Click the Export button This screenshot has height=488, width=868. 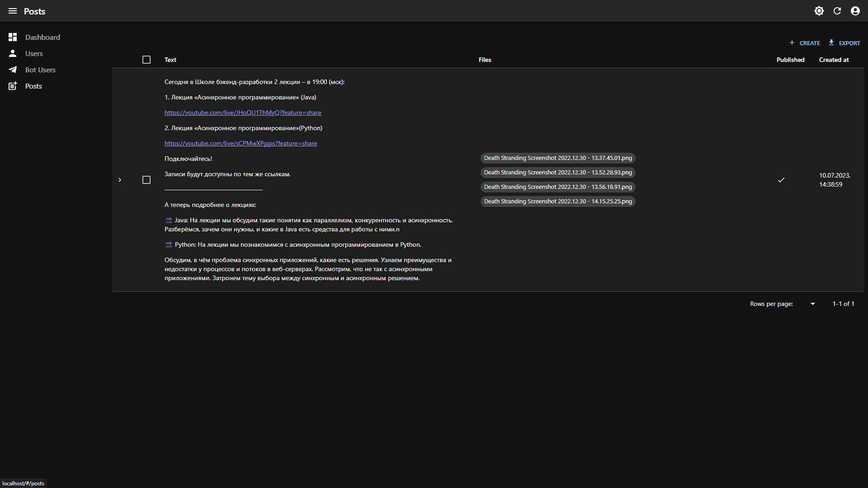[844, 43]
